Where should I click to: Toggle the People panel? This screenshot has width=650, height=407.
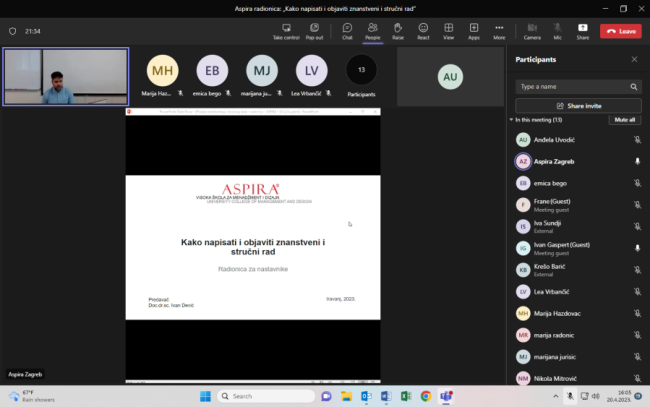[x=372, y=30]
